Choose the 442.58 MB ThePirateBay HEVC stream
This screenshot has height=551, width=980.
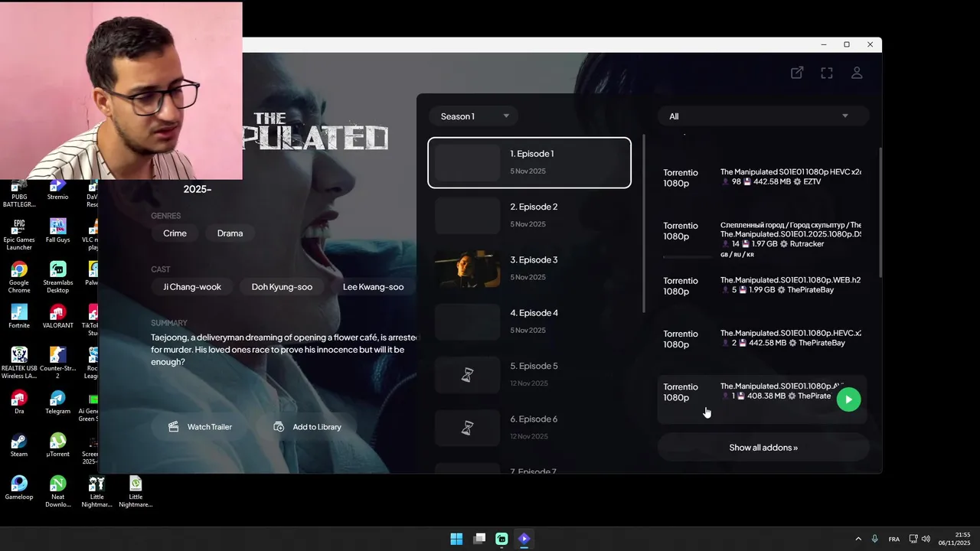(x=762, y=338)
